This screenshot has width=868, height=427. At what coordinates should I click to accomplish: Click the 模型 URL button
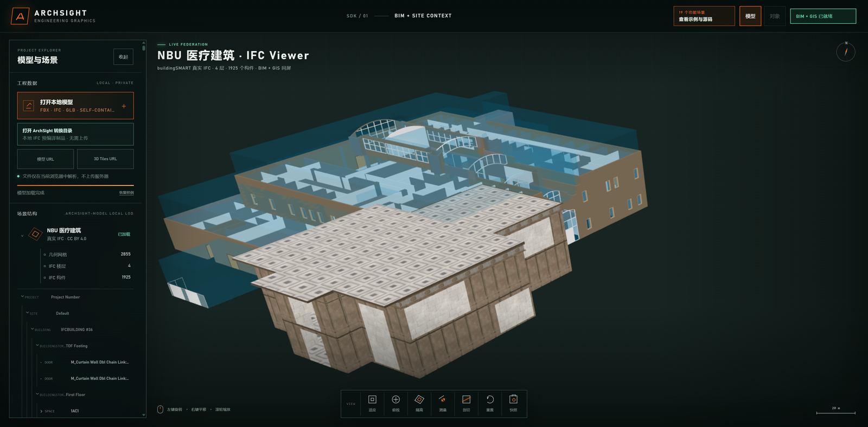coord(46,159)
